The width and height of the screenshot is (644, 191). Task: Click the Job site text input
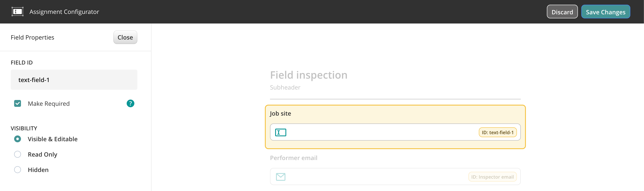pyautogui.click(x=380, y=132)
